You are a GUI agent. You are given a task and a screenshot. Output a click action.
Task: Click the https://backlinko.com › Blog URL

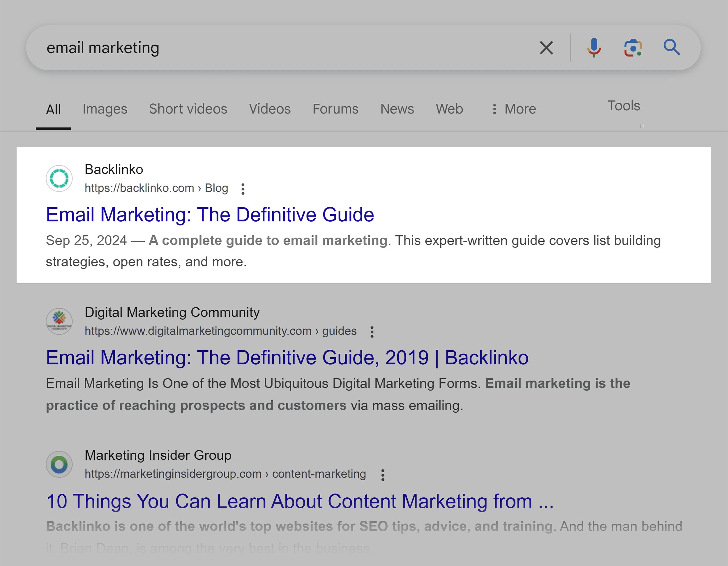(156, 188)
